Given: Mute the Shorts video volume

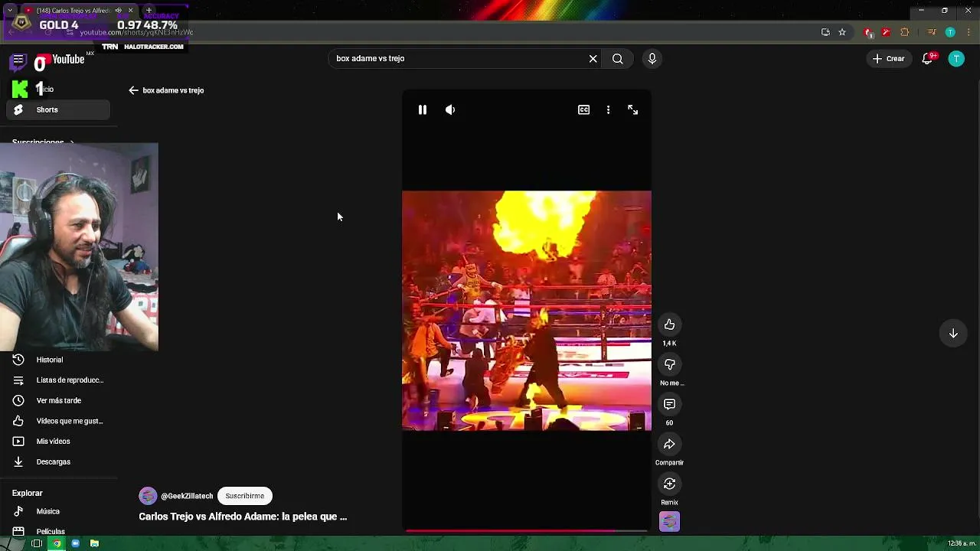Looking at the screenshot, I should (x=450, y=110).
